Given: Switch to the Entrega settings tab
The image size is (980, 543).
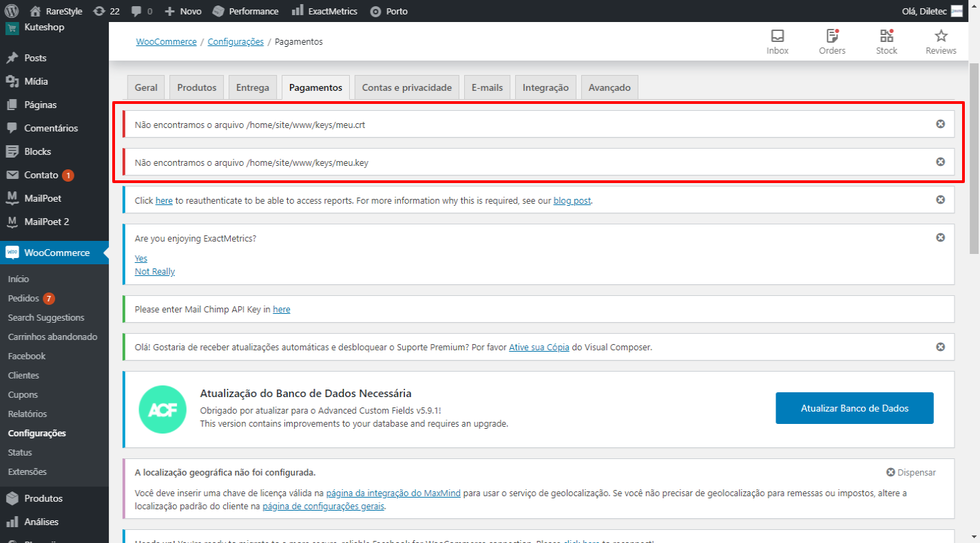Looking at the screenshot, I should 253,87.
